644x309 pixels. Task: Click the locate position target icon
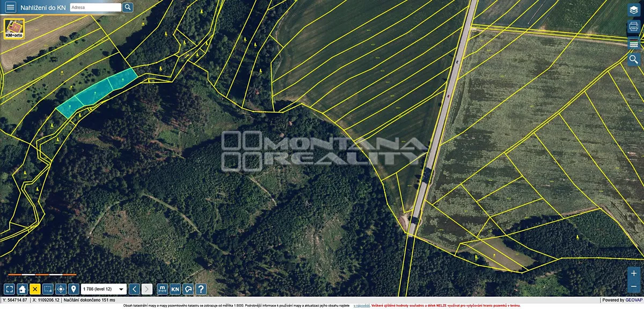[61, 289]
